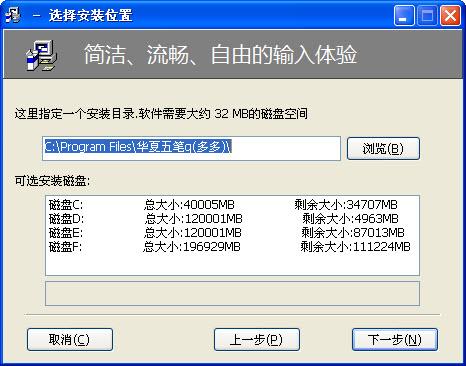Click the 32 MB disk space description text
Screen dimensions: 466x366
161,114
